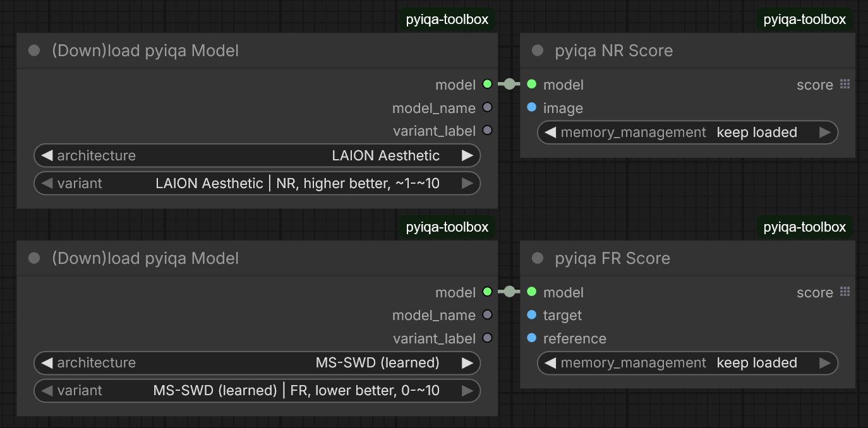Select the pyiqa NR Score node title
868x428 pixels.
click(x=613, y=51)
